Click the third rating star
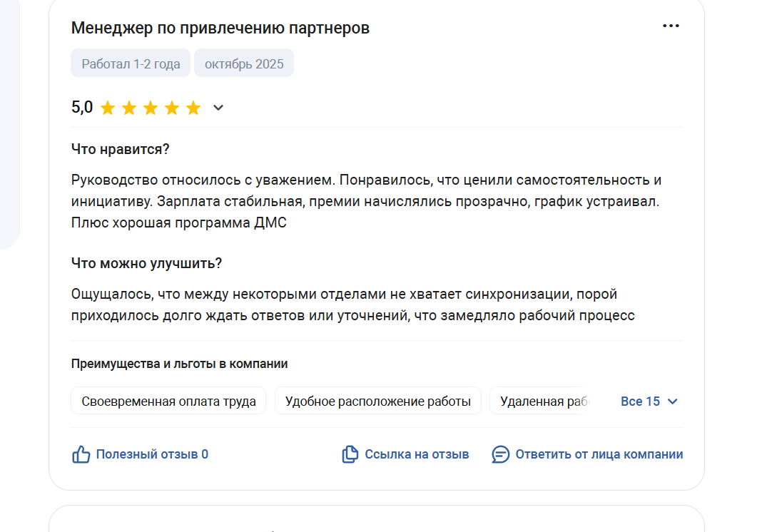757x532 pixels. pyautogui.click(x=151, y=108)
